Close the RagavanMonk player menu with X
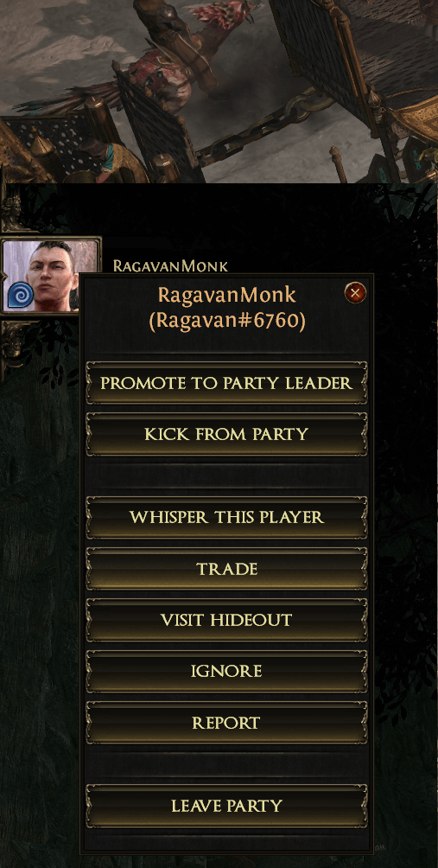438x868 pixels. click(x=355, y=292)
